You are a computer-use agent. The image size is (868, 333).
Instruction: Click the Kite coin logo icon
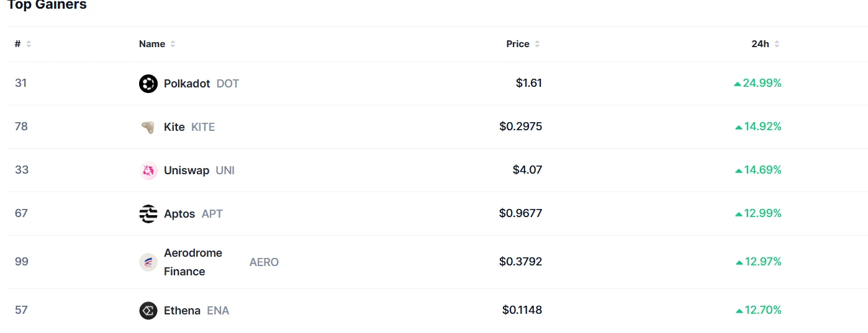click(x=148, y=127)
